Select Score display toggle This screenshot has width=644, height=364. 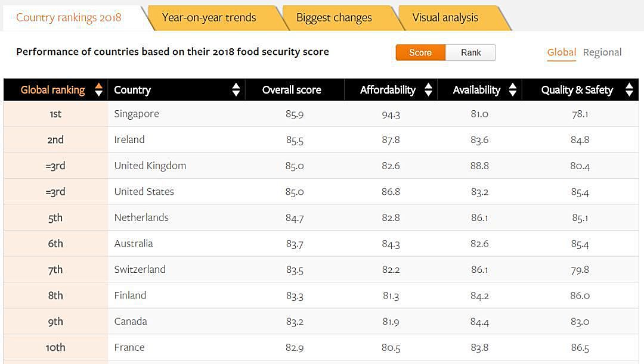(x=420, y=52)
